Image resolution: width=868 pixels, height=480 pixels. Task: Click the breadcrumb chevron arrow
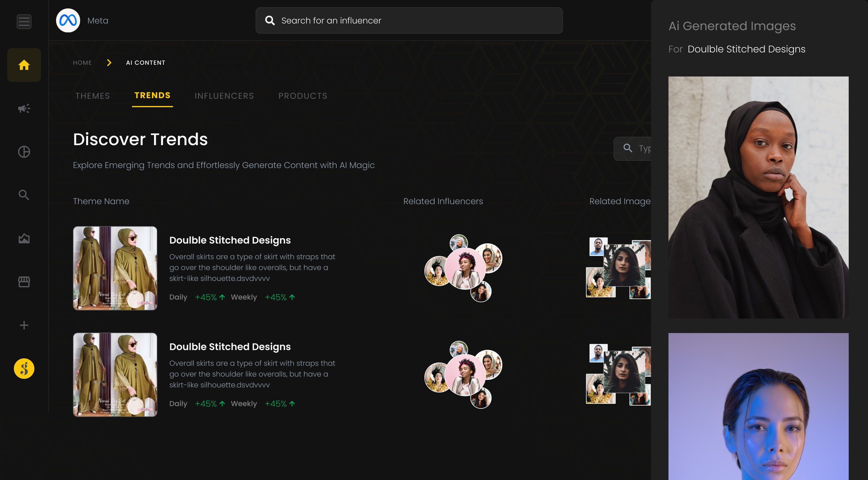(x=109, y=63)
